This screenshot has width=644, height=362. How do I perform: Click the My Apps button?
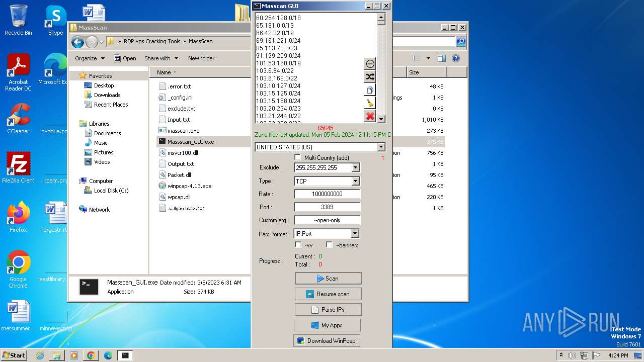click(327, 325)
